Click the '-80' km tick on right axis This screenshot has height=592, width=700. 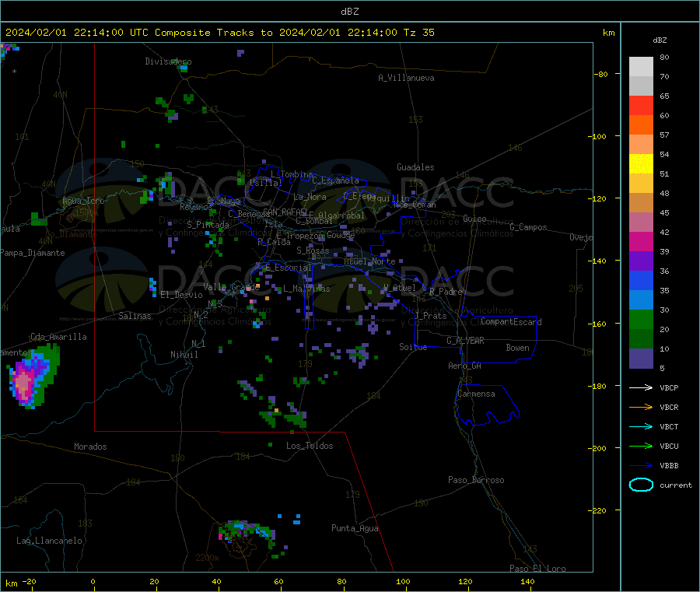[601, 74]
